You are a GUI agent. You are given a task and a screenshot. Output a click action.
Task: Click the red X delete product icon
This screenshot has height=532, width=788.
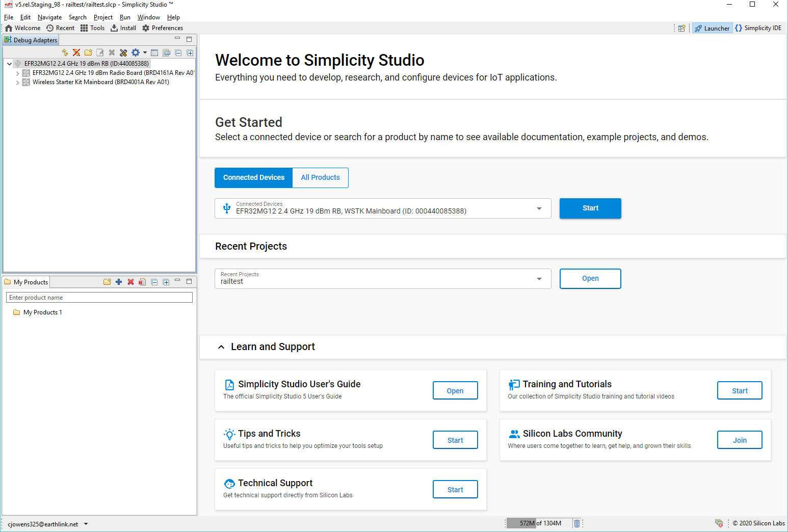[x=130, y=282]
